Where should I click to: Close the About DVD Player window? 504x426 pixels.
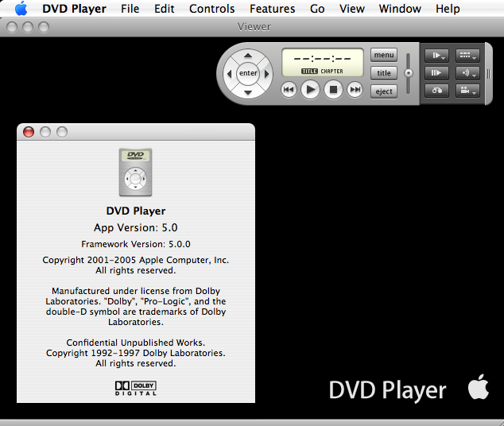pos(29,132)
